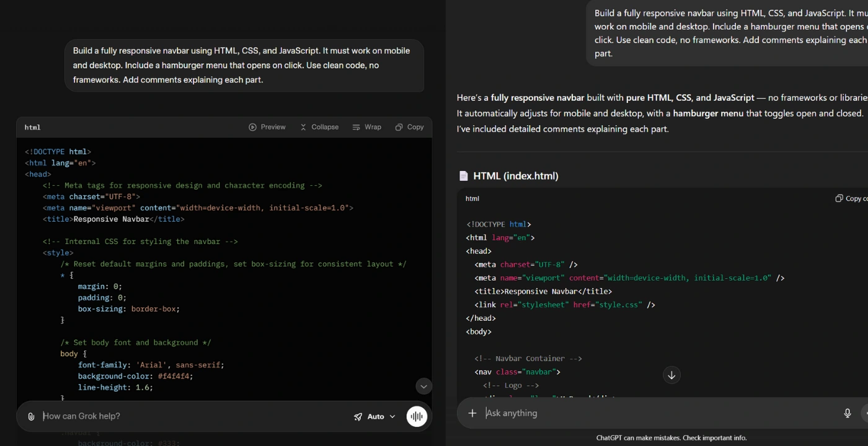Image resolution: width=868 pixels, height=446 pixels.
Task: Select the html language label on the code block
Action: pyautogui.click(x=32, y=127)
